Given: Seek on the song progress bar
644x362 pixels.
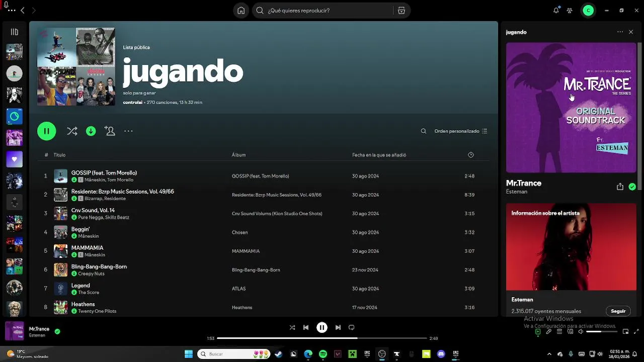Looking at the screenshot, I should (x=321, y=338).
